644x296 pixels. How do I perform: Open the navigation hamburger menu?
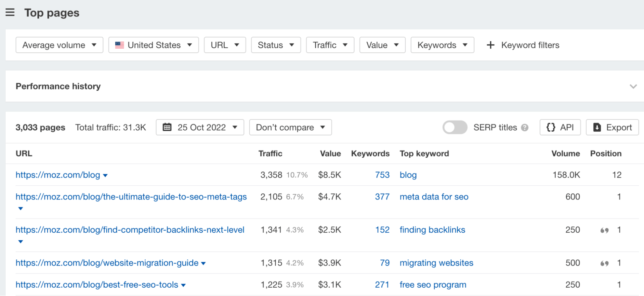click(x=10, y=13)
